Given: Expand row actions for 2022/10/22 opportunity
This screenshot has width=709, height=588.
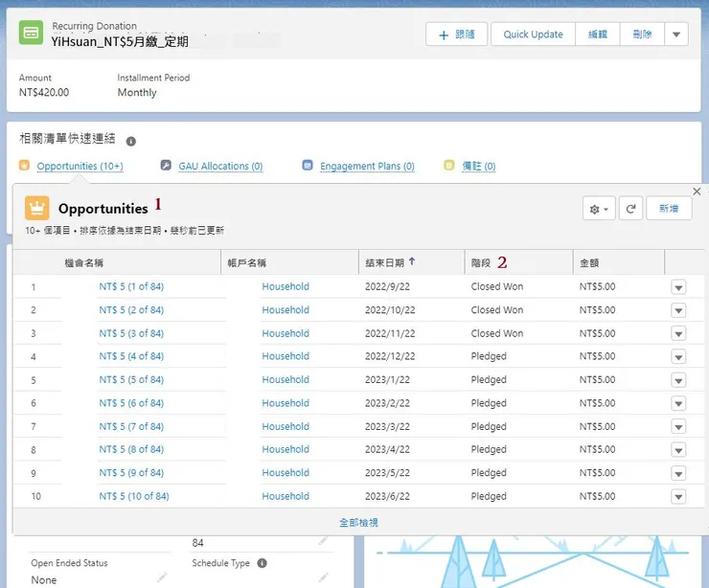Looking at the screenshot, I should 678,310.
